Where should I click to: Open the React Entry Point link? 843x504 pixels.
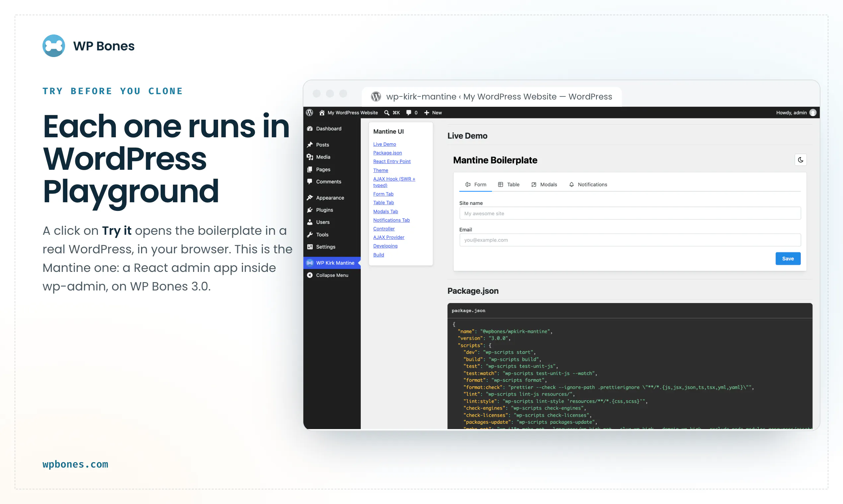click(x=392, y=161)
